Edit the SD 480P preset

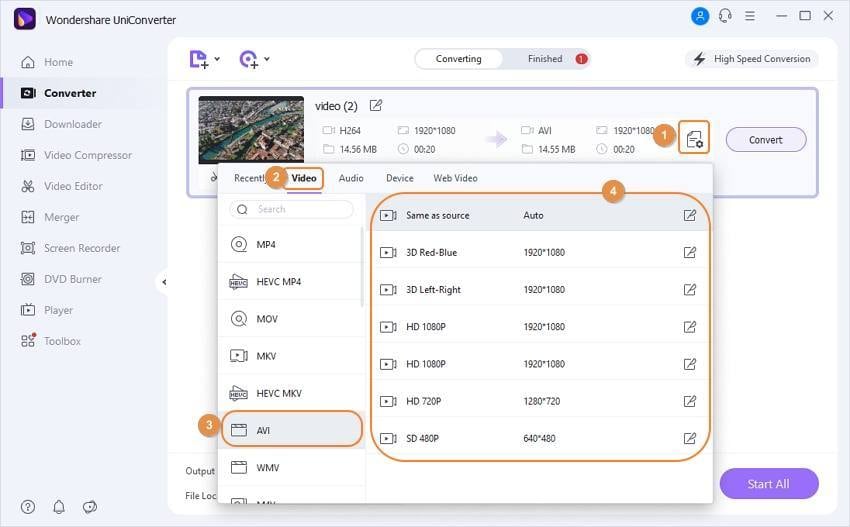pyautogui.click(x=690, y=438)
